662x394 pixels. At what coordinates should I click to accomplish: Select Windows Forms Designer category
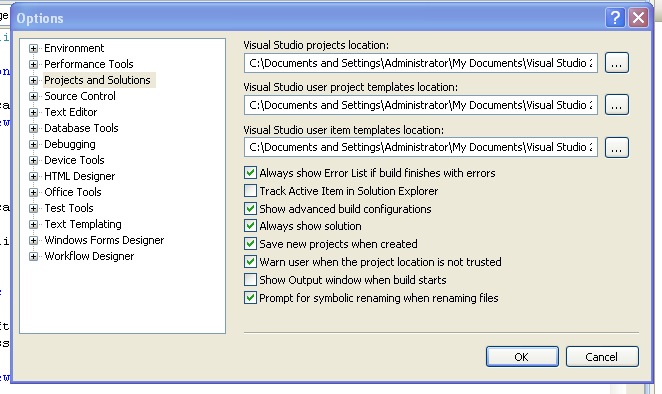point(104,241)
